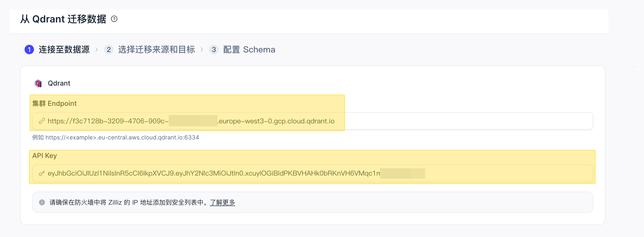The image size is (644, 237).
Task: Click the 集群 Endpoint label
Action: coord(54,103)
